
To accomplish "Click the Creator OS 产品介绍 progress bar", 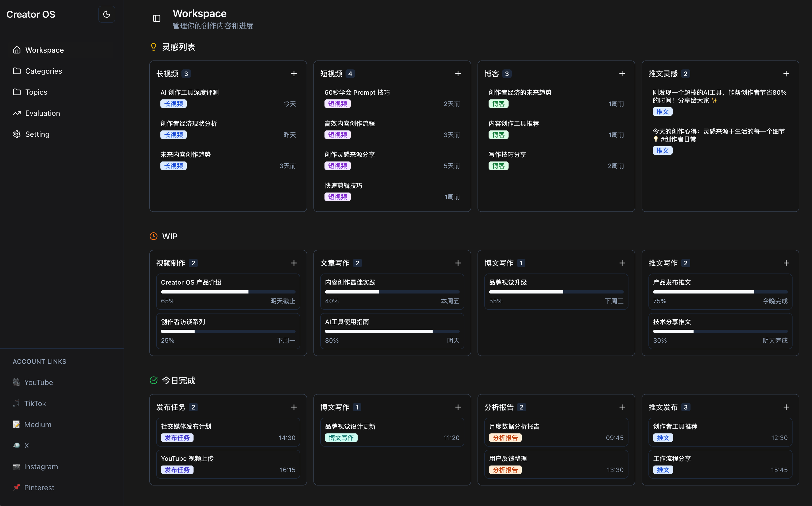I will tap(228, 292).
